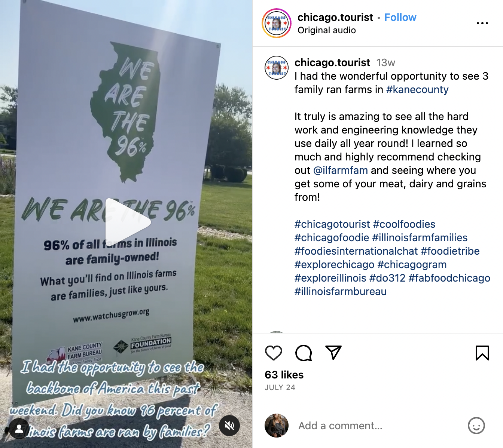Visit the @ilfarmfam profile mention
The height and width of the screenshot is (448, 503).
pyautogui.click(x=341, y=170)
